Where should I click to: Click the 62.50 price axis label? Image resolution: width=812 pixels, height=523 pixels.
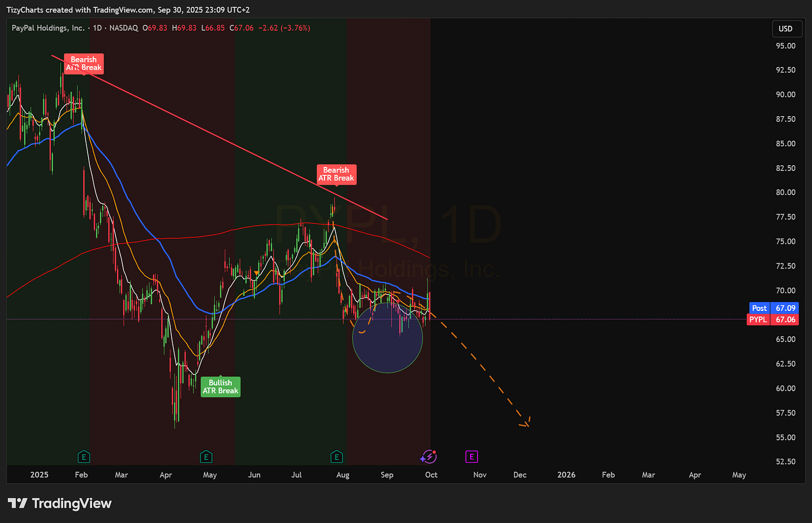pyautogui.click(x=785, y=364)
